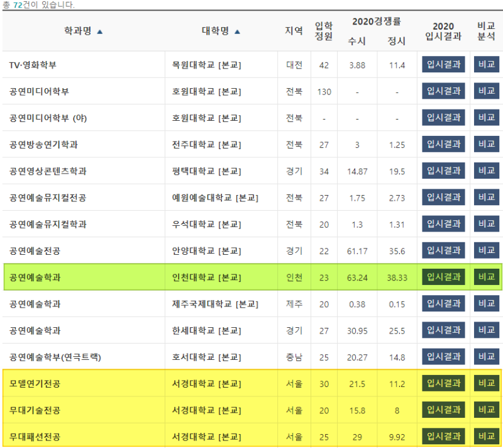Click the 38.33 정시 rate cell
This screenshot has width=503, height=448.
[397, 278]
